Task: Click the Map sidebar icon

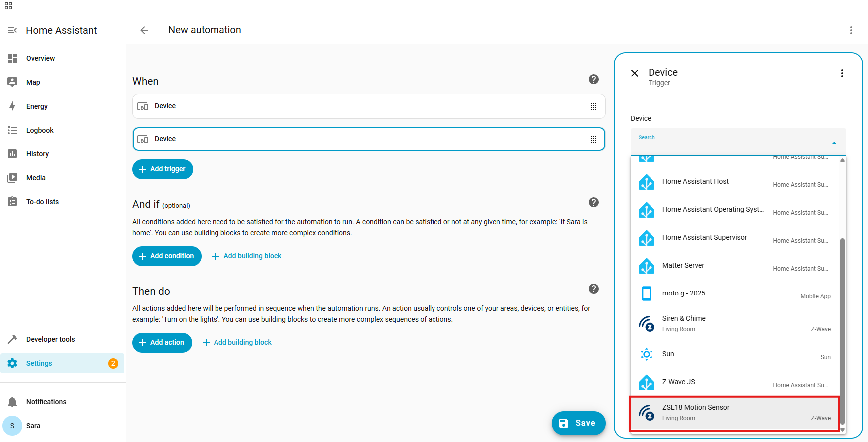Action: 12,82
